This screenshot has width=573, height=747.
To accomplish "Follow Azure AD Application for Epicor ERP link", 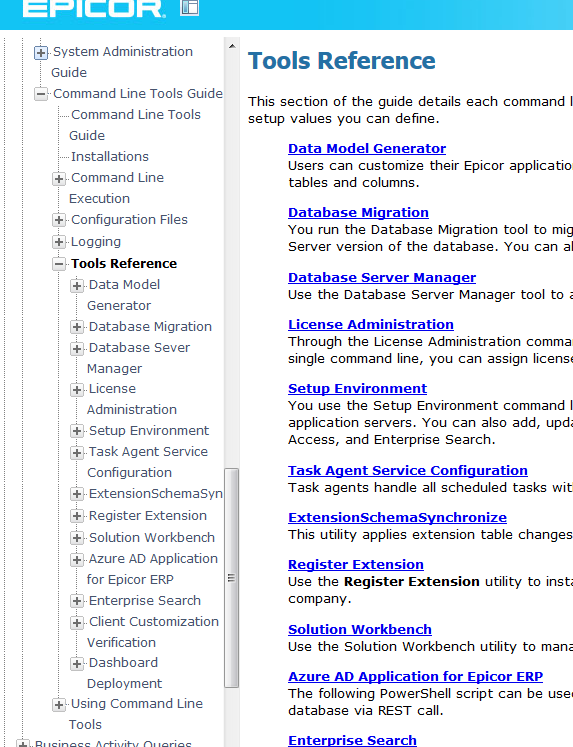I will click(x=415, y=676).
